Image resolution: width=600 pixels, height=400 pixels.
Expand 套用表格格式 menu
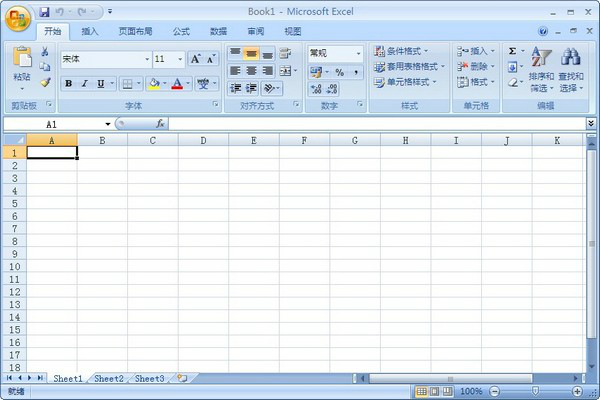(x=409, y=67)
